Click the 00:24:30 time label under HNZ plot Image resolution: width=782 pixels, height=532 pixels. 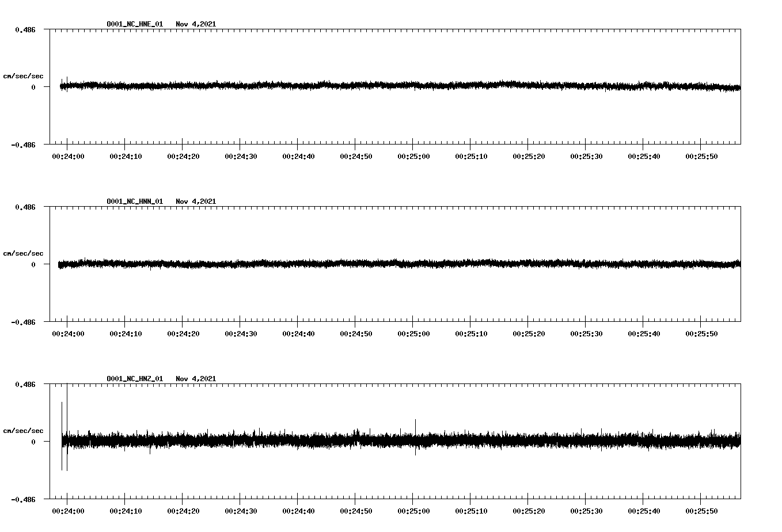coord(241,511)
